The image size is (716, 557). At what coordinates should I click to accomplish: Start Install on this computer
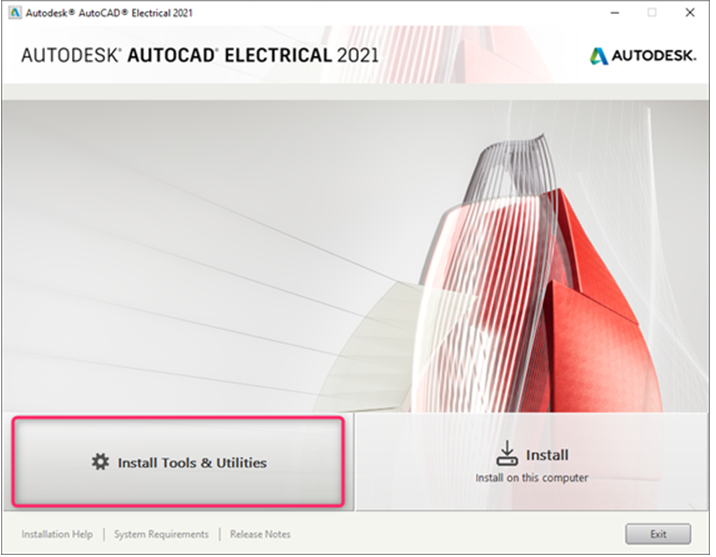click(x=532, y=464)
